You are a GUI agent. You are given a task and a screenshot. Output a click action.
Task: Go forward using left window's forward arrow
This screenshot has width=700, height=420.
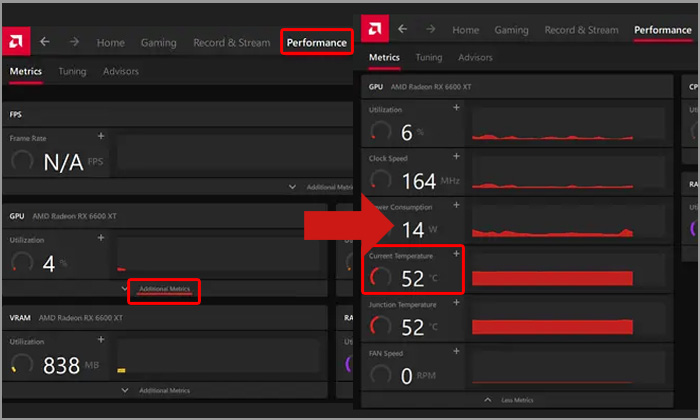click(x=74, y=42)
